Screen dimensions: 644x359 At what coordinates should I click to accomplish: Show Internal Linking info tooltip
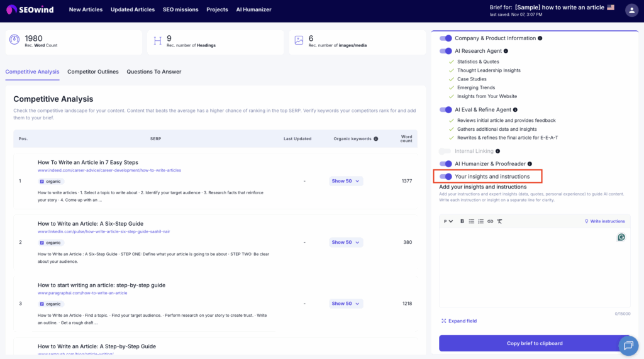pyautogui.click(x=498, y=151)
